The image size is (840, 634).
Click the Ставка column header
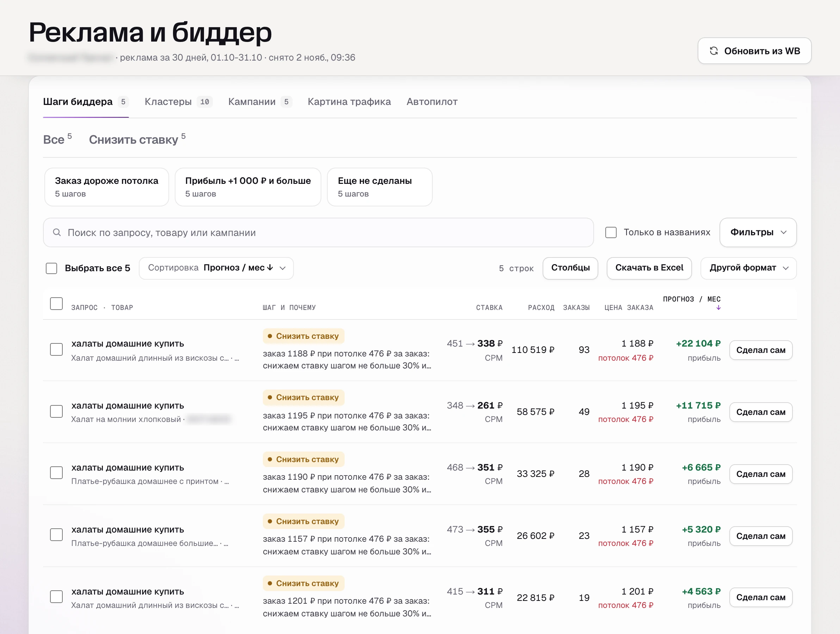pyautogui.click(x=489, y=307)
